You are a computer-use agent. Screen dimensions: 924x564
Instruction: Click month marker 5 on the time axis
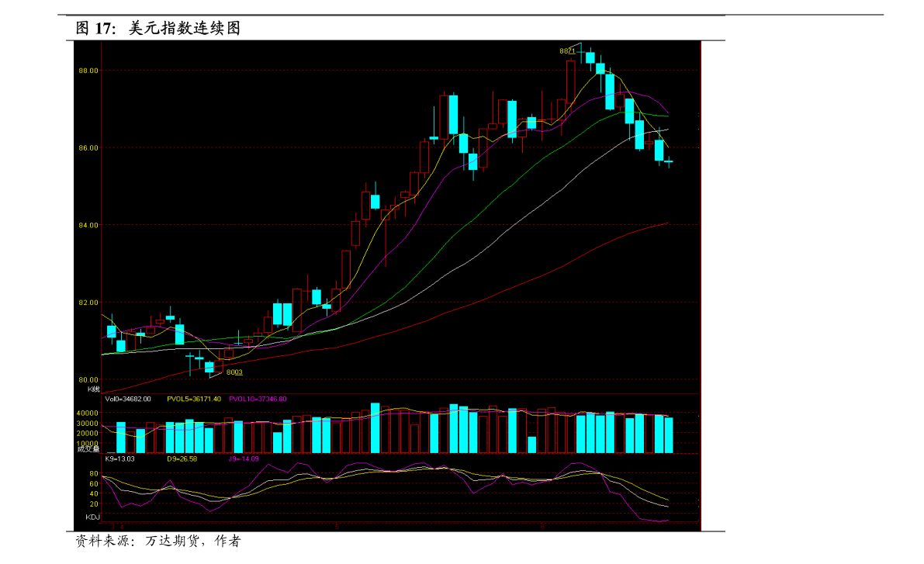point(337,526)
